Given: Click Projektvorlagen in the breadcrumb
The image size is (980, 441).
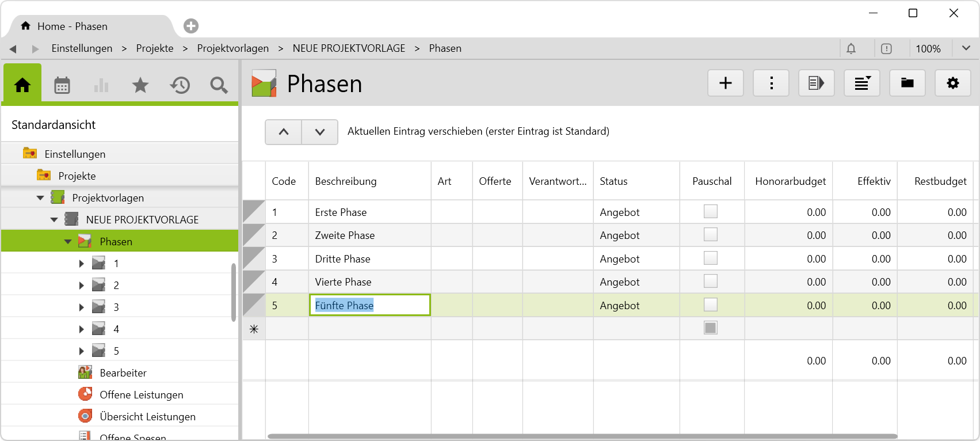Looking at the screenshot, I should [x=232, y=48].
